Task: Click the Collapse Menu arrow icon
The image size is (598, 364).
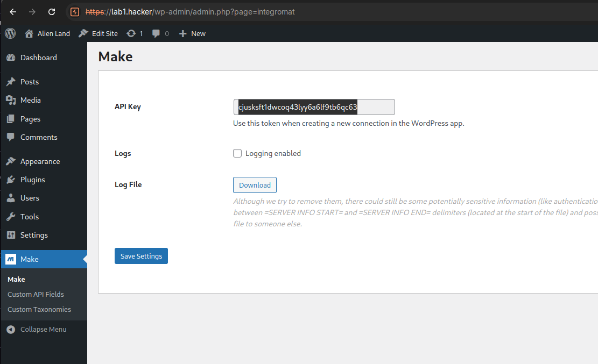Action: [11, 329]
